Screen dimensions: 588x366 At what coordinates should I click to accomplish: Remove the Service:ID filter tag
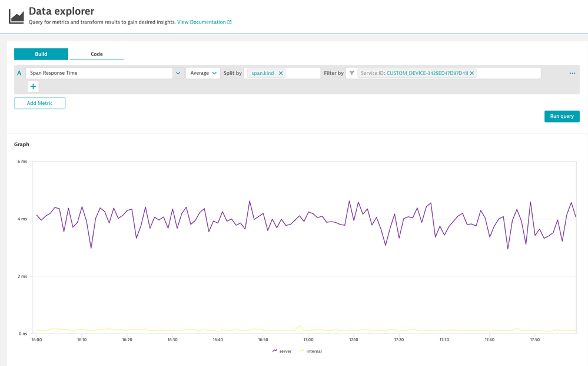point(472,73)
